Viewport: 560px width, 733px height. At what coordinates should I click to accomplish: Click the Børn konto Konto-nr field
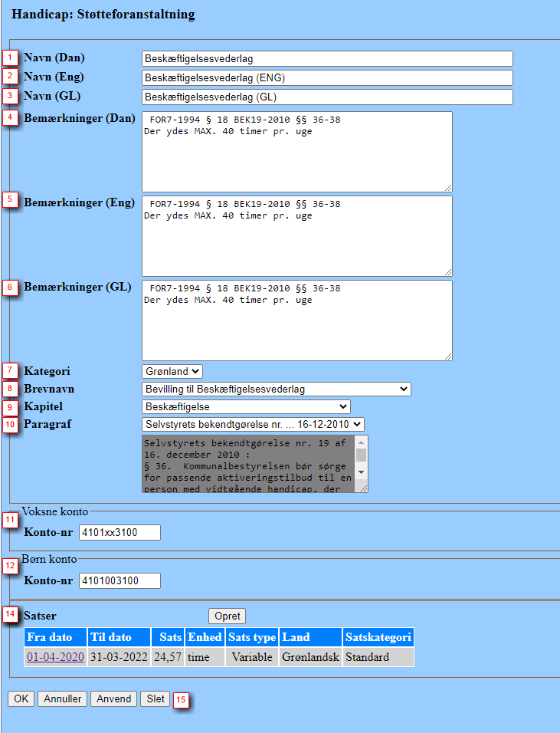click(120, 581)
